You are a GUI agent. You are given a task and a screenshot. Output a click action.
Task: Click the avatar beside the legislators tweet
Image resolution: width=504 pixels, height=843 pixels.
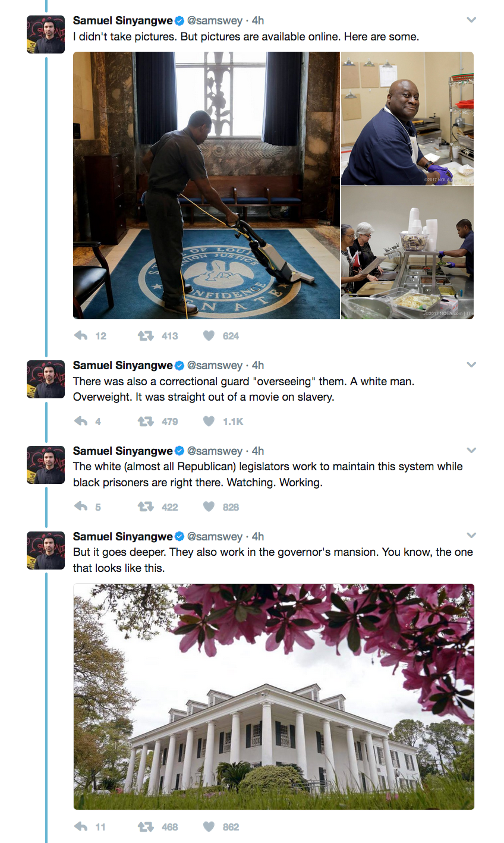(x=46, y=465)
